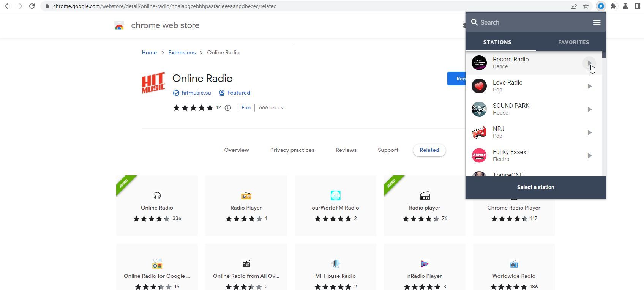Viewport: 644px width, 290px height.
Task: Click the Online Radio page title heading
Action: [x=202, y=79]
